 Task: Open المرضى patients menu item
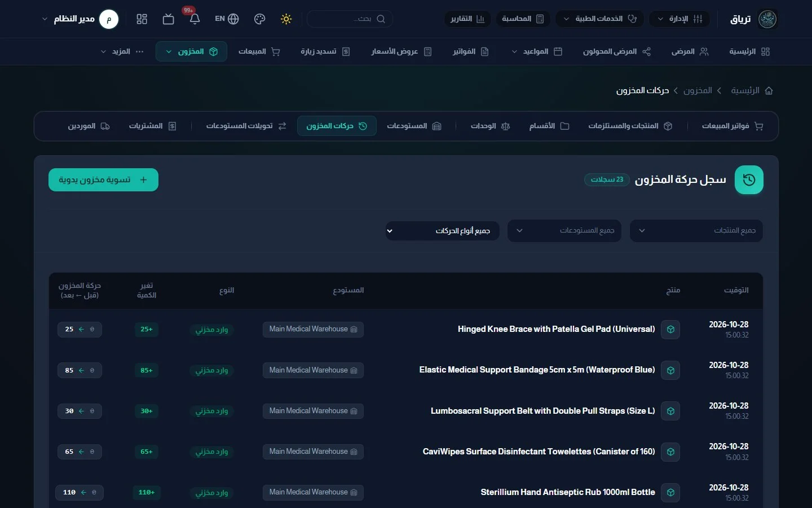click(x=690, y=51)
